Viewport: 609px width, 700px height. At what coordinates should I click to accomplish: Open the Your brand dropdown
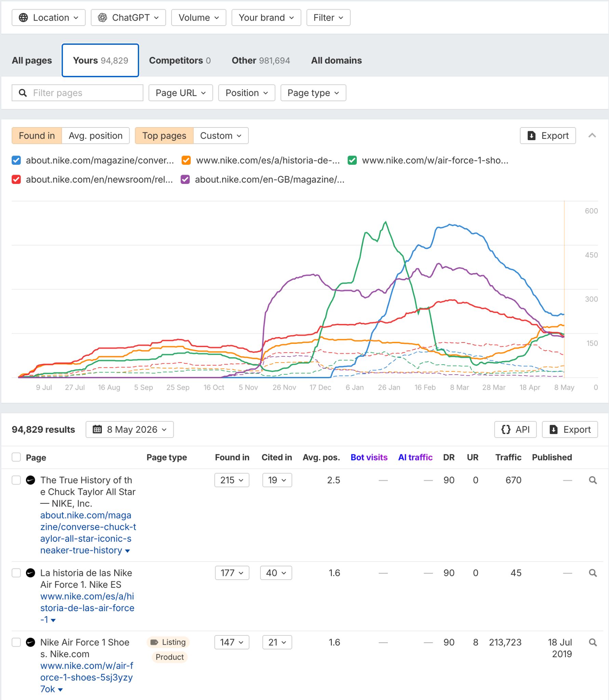point(266,18)
